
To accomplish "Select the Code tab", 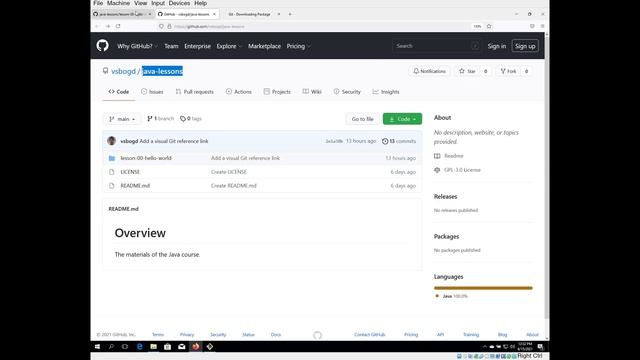I will click(119, 92).
